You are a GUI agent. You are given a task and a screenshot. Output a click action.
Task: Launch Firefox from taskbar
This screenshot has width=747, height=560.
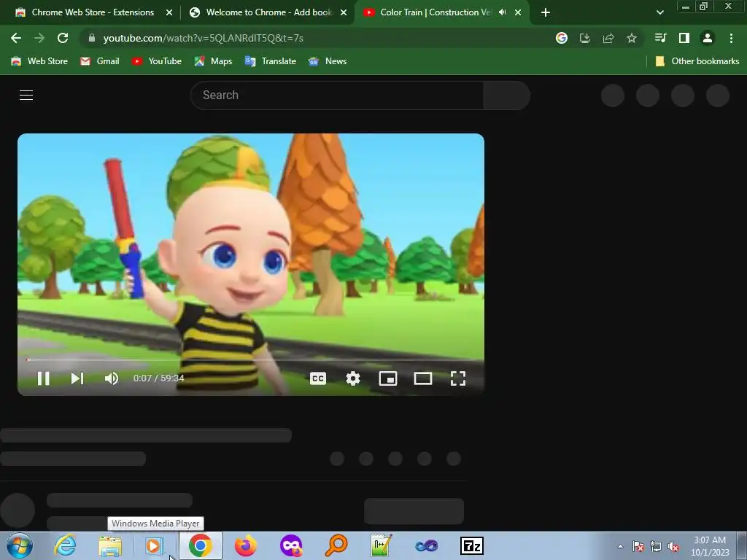point(246,545)
